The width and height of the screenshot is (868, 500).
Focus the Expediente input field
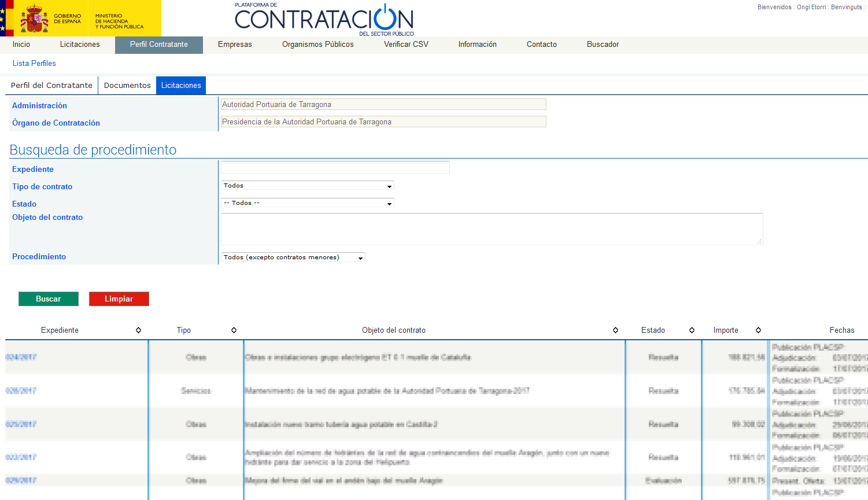point(335,167)
